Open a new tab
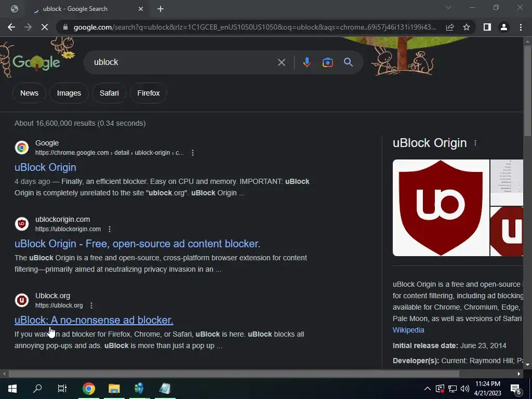This screenshot has height=399, width=532. (x=161, y=9)
